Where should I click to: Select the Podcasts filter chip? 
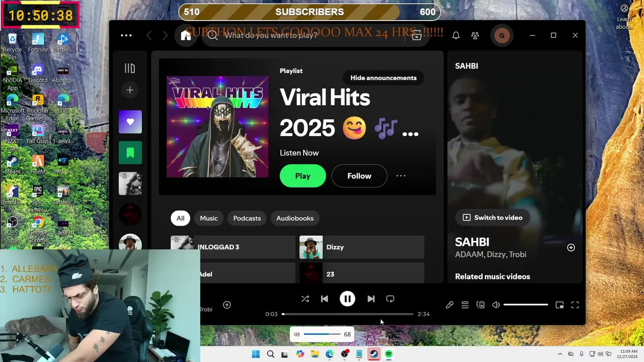[x=247, y=218]
